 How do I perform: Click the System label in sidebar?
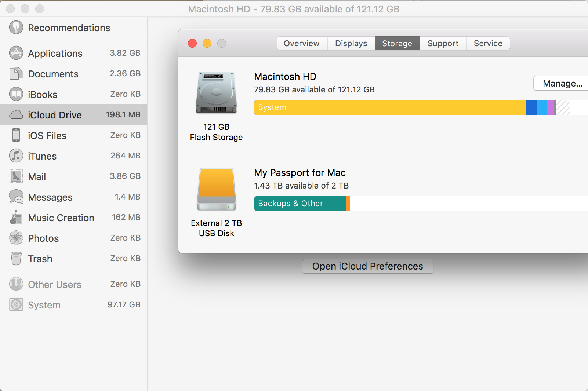click(x=44, y=305)
